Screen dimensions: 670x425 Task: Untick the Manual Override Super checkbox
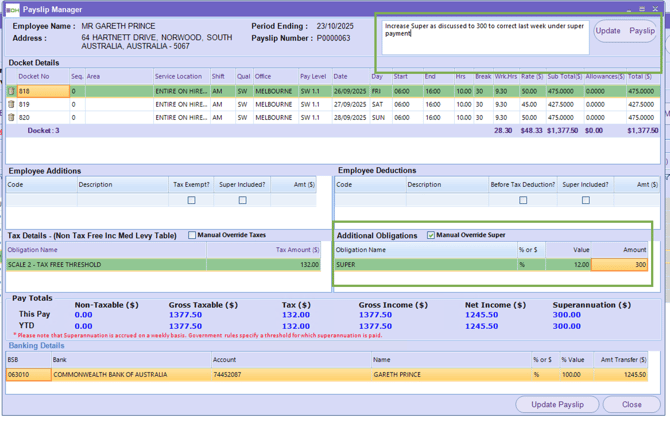tap(431, 236)
